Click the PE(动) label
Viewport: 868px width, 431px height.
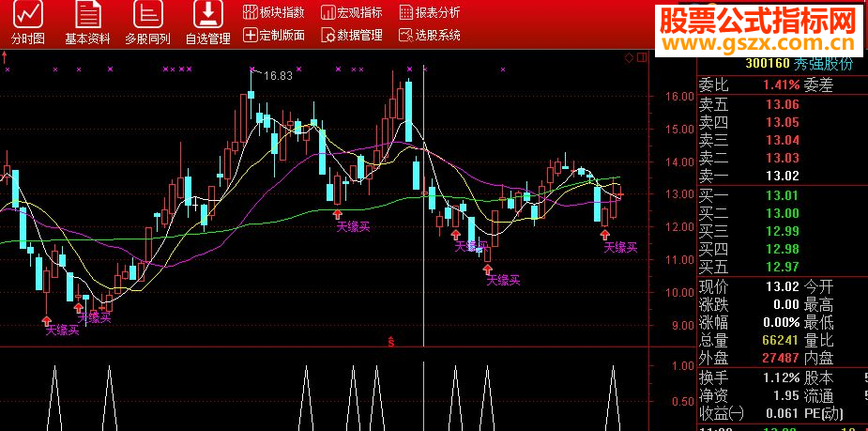[824, 413]
